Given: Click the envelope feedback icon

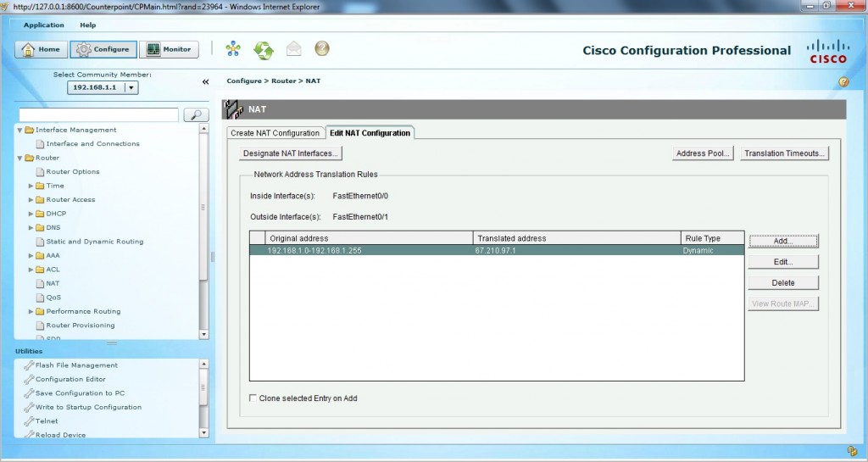Looking at the screenshot, I should (x=294, y=49).
